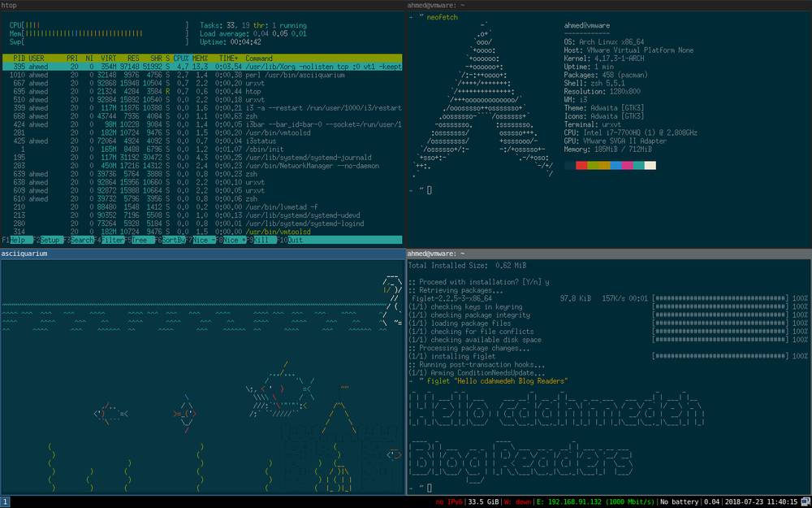
Task: Click the shell prompt cursor in neofetch terminal
Action: click(430, 190)
